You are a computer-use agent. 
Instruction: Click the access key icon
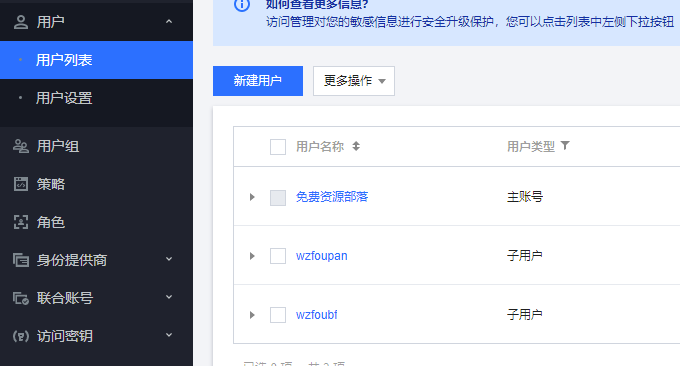pyautogui.click(x=21, y=336)
